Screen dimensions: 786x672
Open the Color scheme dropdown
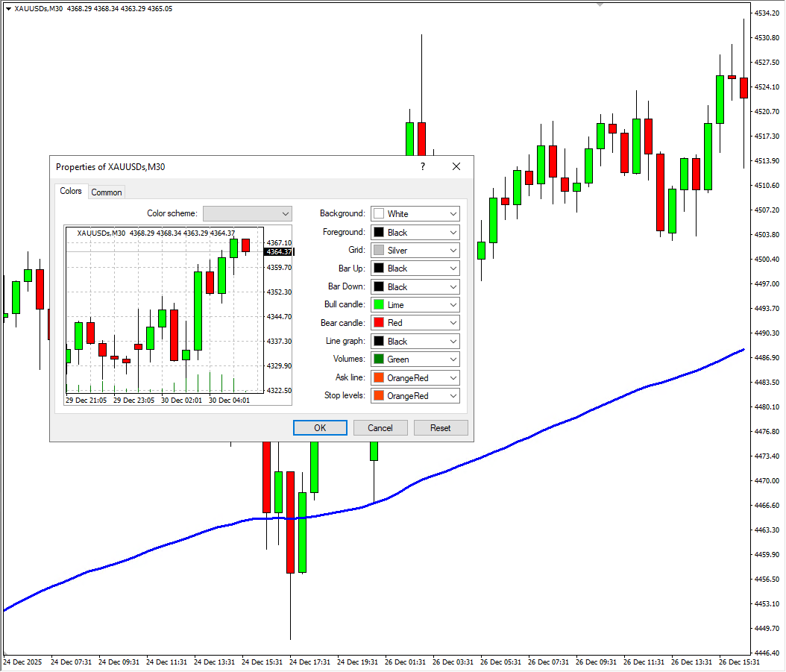tap(248, 214)
